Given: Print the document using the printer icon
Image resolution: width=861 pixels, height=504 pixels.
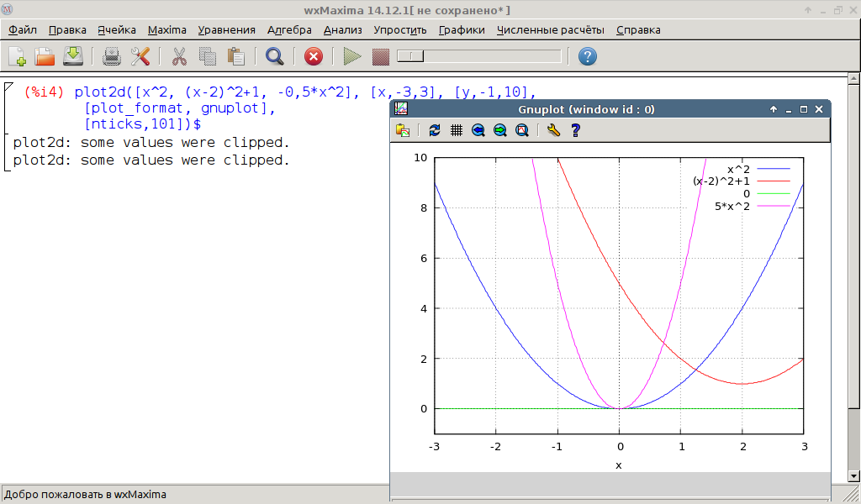Looking at the screenshot, I should 112,56.
